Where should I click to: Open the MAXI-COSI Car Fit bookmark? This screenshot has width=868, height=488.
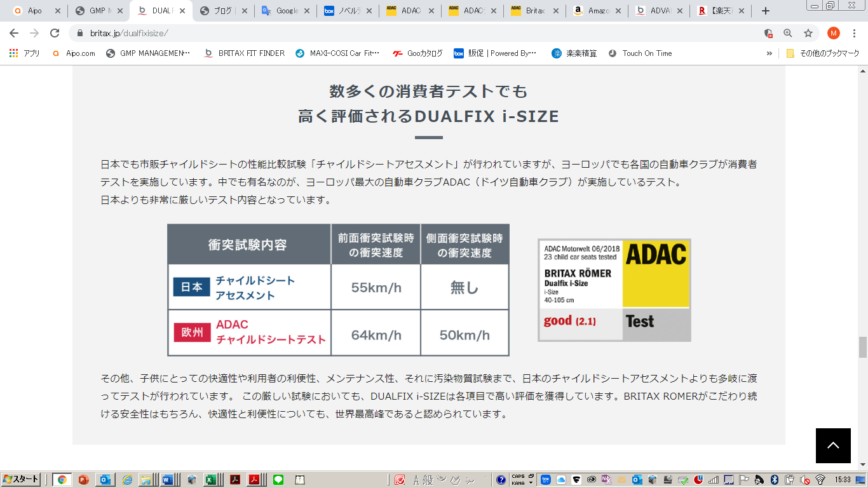point(338,53)
